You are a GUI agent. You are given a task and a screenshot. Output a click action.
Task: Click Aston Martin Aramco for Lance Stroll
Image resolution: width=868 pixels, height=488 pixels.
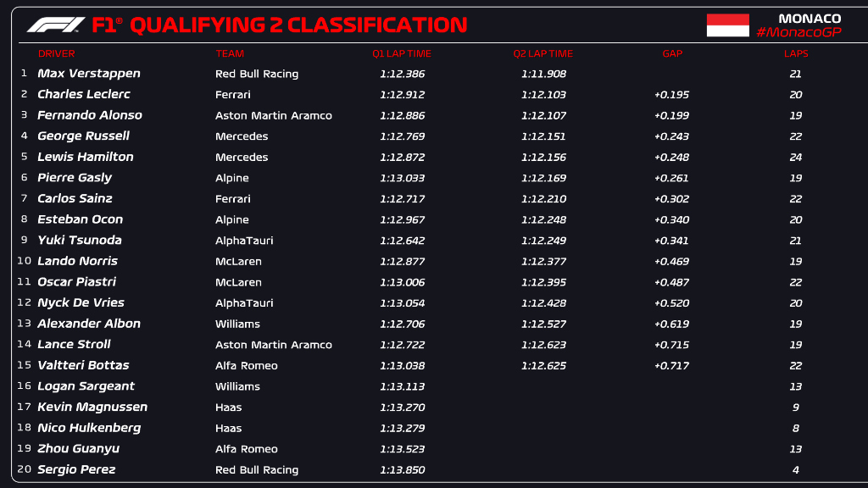(274, 345)
